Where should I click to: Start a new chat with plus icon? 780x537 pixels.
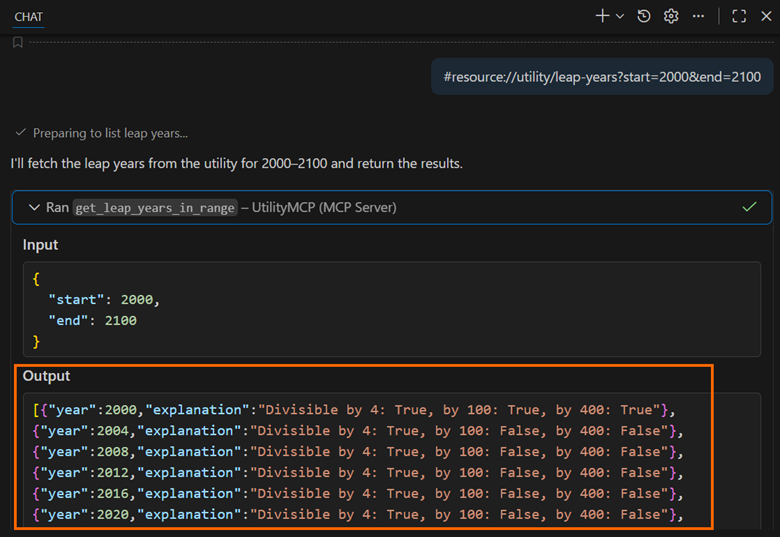point(602,16)
